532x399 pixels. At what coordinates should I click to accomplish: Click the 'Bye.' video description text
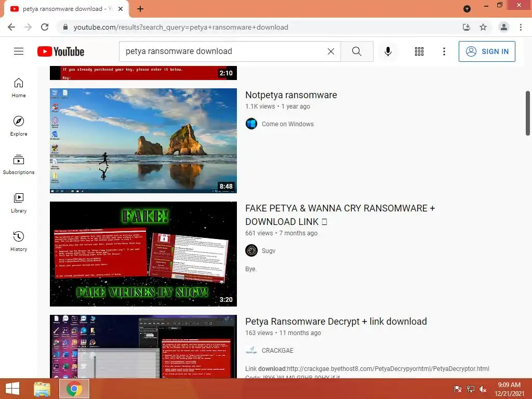click(251, 269)
